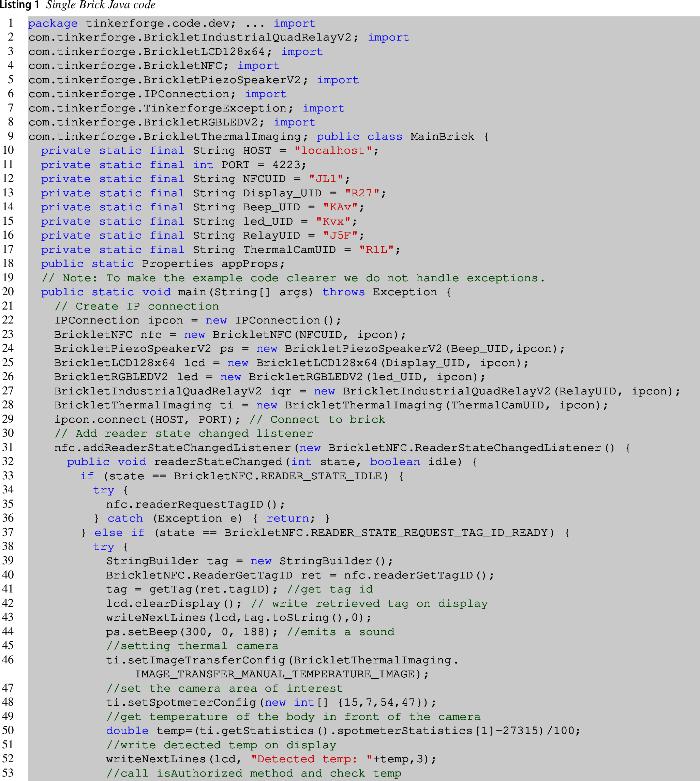The height and width of the screenshot is (781, 700).
Task: Click comment '// write retrieved tag on display'
Action: 369,604
